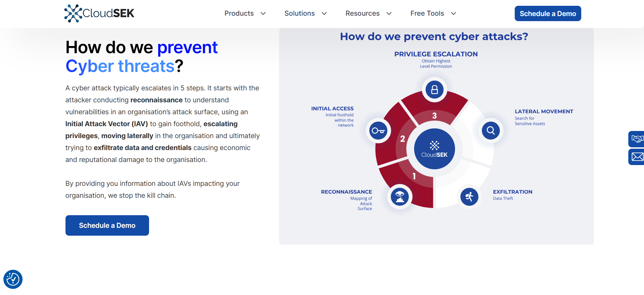644x295 pixels.
Task: Expand the Free Tools dropdown chevron
Action: click(x=453, y=14)
